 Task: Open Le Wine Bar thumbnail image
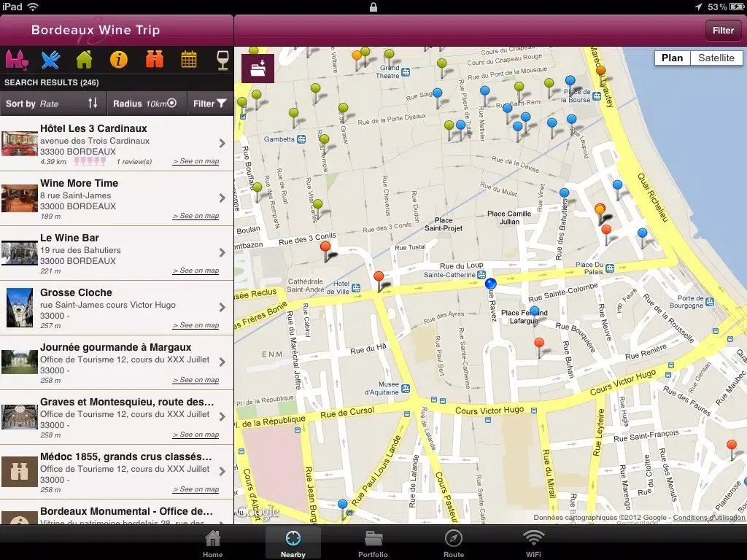[20, 252]
